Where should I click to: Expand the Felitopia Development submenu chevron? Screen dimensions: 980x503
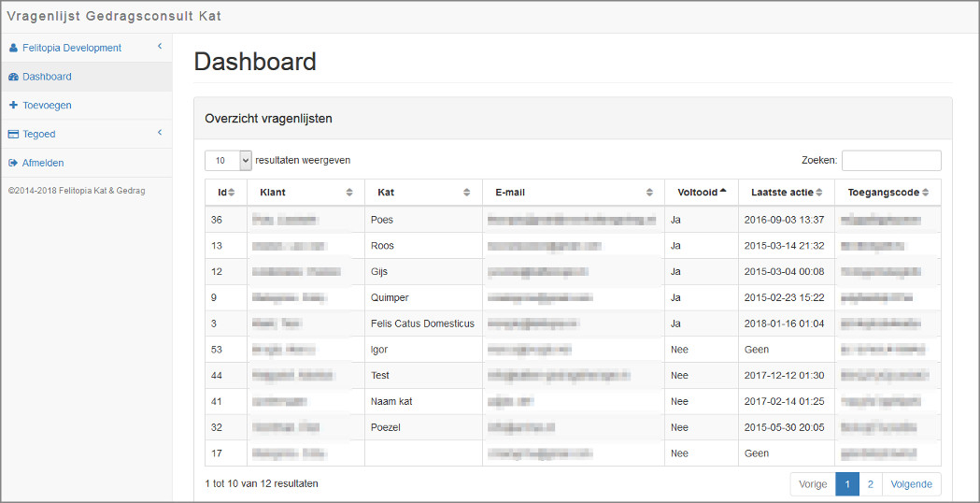click(160, 47)
